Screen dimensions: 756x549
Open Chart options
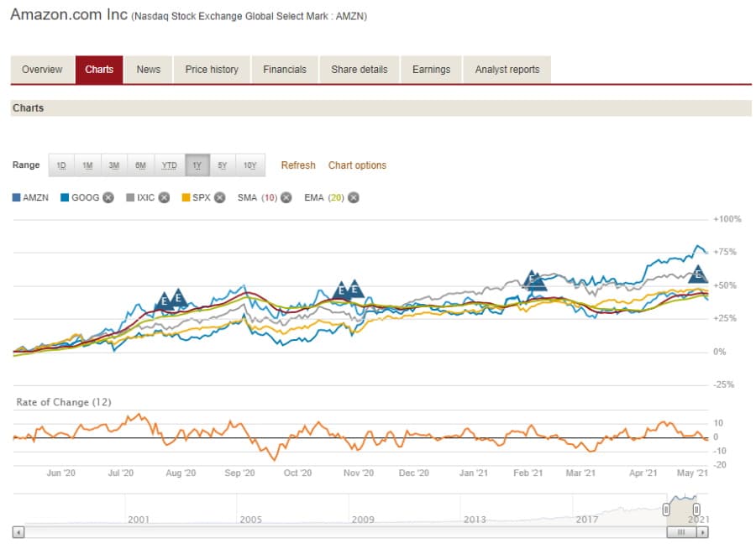point(357,165)
